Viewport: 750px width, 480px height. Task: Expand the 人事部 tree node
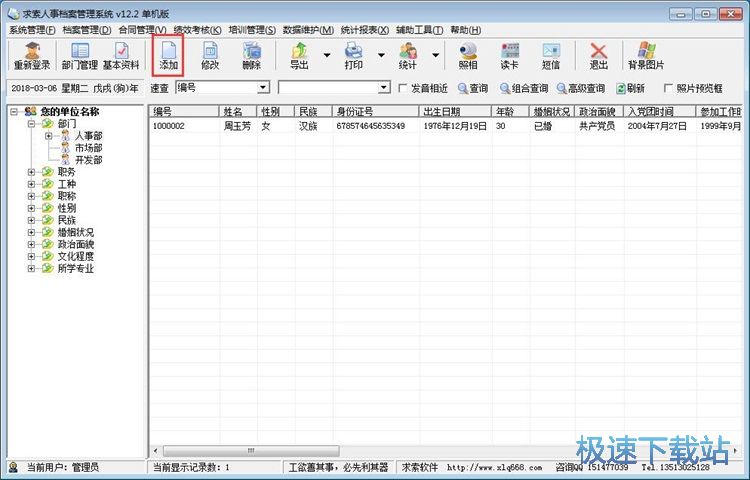click(49, 136)
